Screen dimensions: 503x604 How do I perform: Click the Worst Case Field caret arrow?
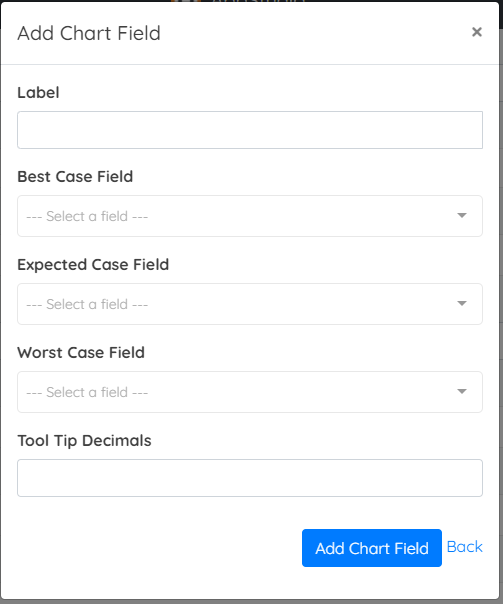tap(462, 391)
